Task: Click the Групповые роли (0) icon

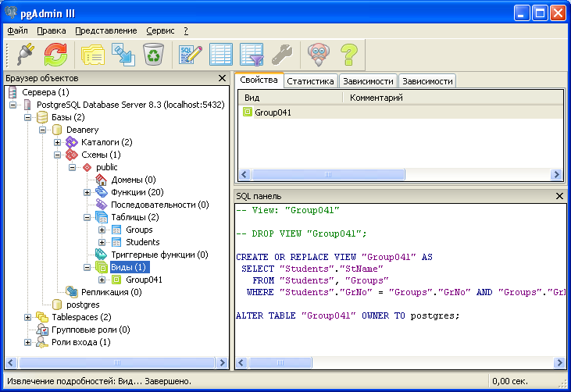Action: click(x=42, y=330)
